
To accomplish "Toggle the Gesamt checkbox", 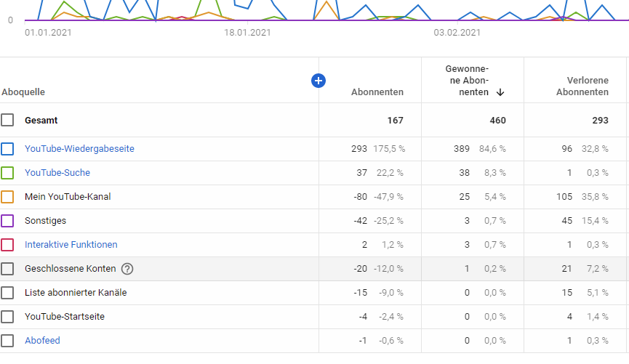I will 7,120.
